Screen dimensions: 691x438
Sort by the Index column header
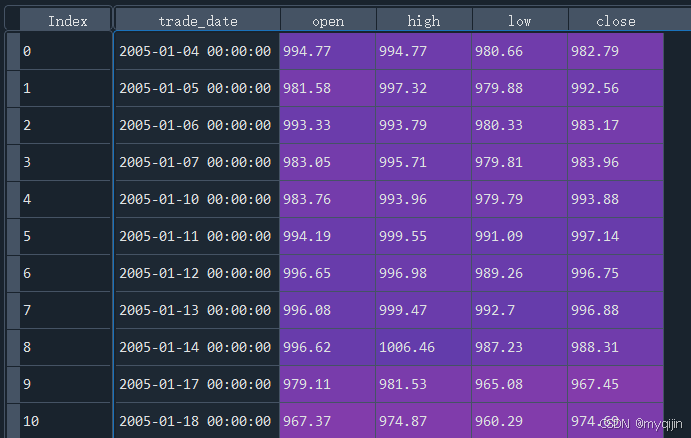coord(65,20)
